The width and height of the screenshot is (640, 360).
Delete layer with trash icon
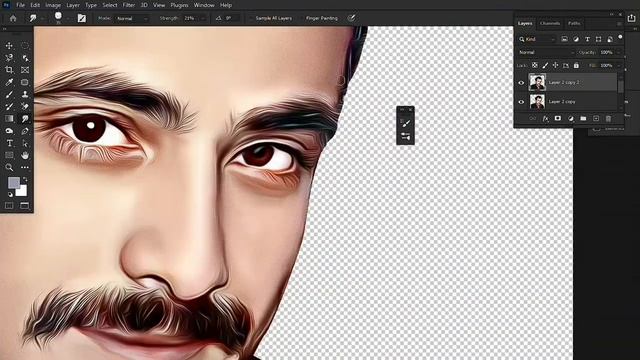(608, 118)
